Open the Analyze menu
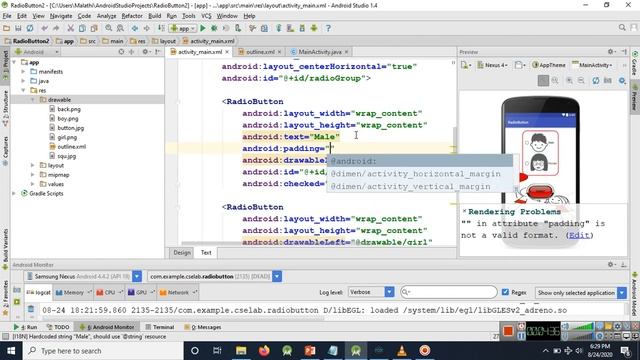 (x=107, y=16)
